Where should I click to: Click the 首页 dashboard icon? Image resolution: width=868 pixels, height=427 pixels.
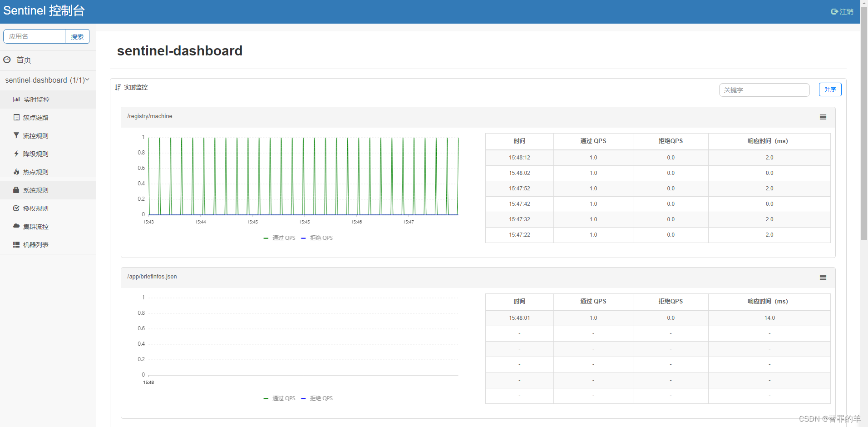tap(7, 60)
